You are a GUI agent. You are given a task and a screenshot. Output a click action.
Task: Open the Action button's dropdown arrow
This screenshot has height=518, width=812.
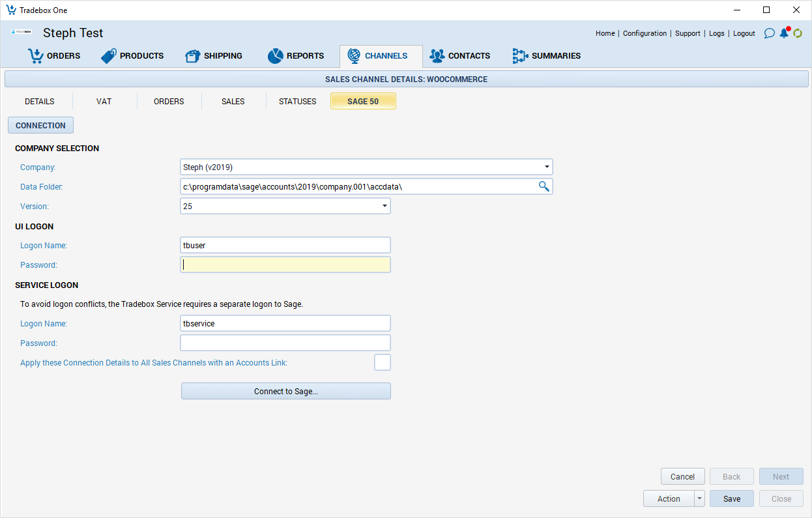[x=698, y=498]
